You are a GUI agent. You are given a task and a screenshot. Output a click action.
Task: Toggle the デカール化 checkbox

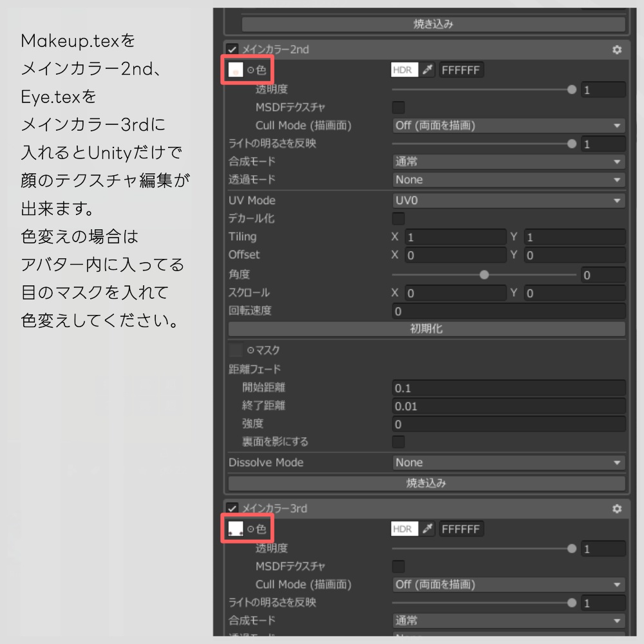[x=398, y=218]
